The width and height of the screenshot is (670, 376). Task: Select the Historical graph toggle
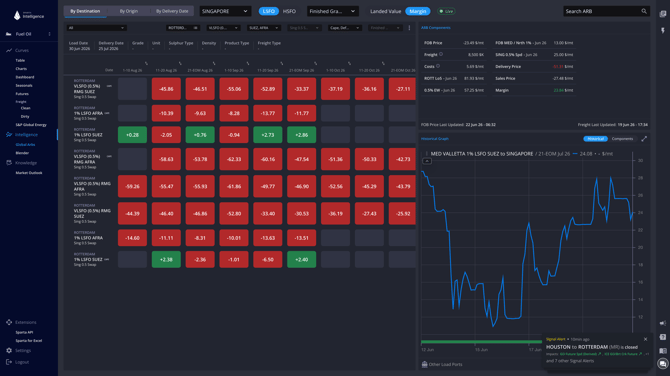coord(595,138)
